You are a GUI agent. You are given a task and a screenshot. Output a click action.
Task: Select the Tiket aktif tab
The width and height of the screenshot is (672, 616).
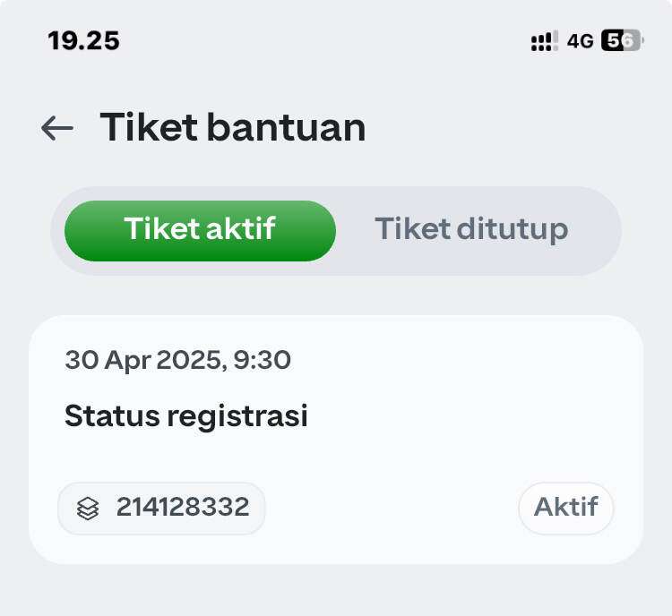pos(200,230)
